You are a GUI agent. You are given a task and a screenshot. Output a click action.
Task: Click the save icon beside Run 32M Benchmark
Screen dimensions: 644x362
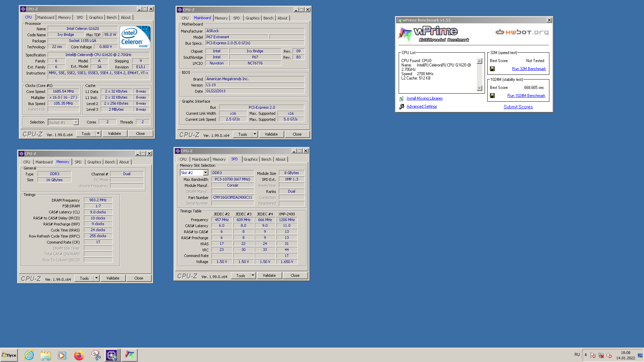point(492,69)
